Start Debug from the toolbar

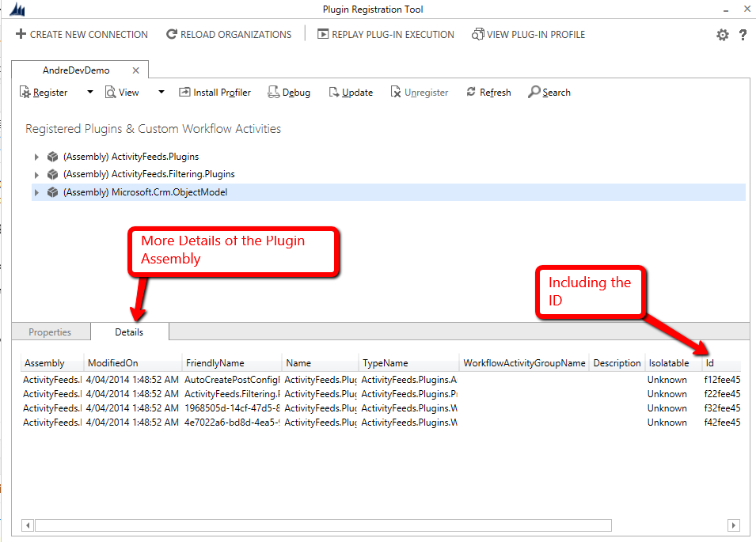(x=274, y=93)
